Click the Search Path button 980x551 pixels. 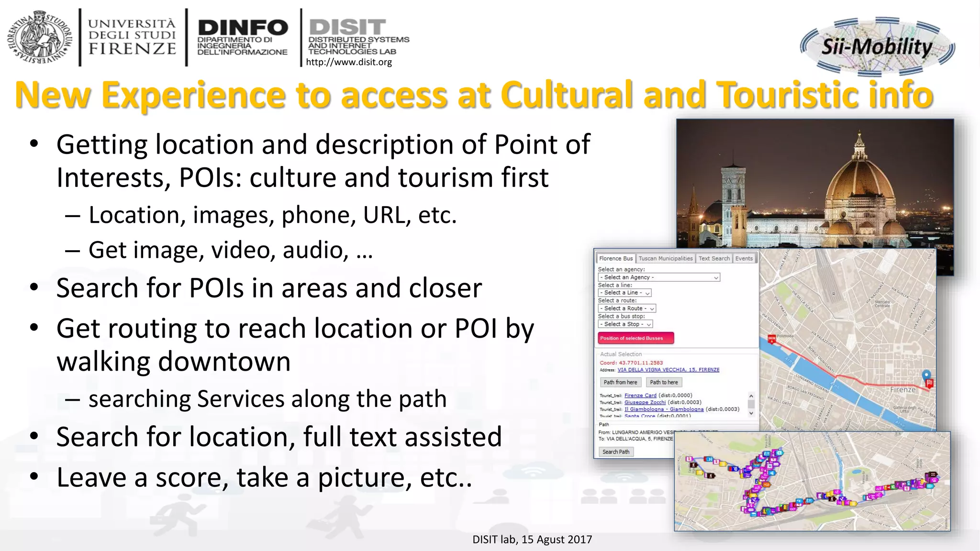pyautogui.click(x=616, y=452)
